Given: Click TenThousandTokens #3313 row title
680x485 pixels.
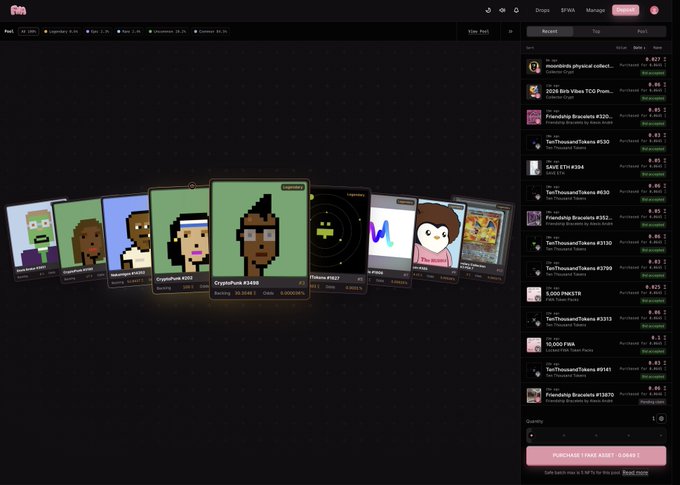Looking at the screenshot, I should tap(579, 319).
